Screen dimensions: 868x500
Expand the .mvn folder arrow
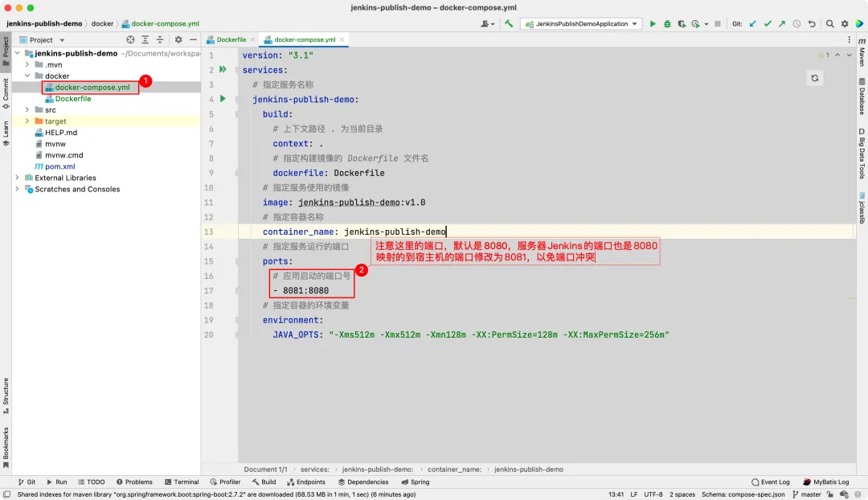pyautogui.click(x=27, y=64)
